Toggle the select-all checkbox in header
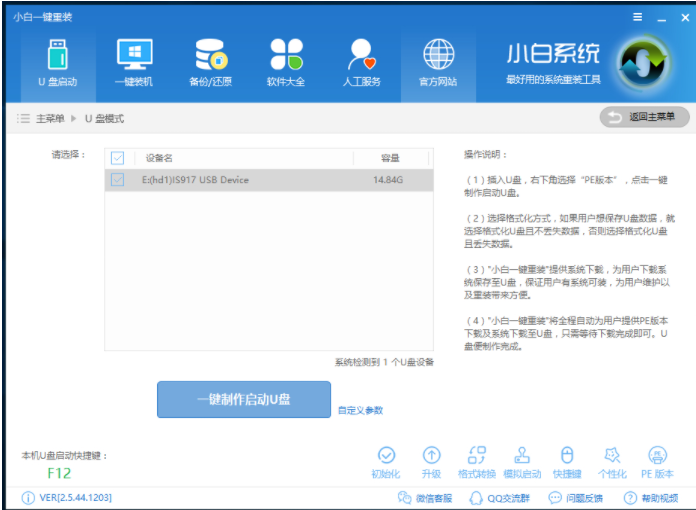 [x=118, y=158]
